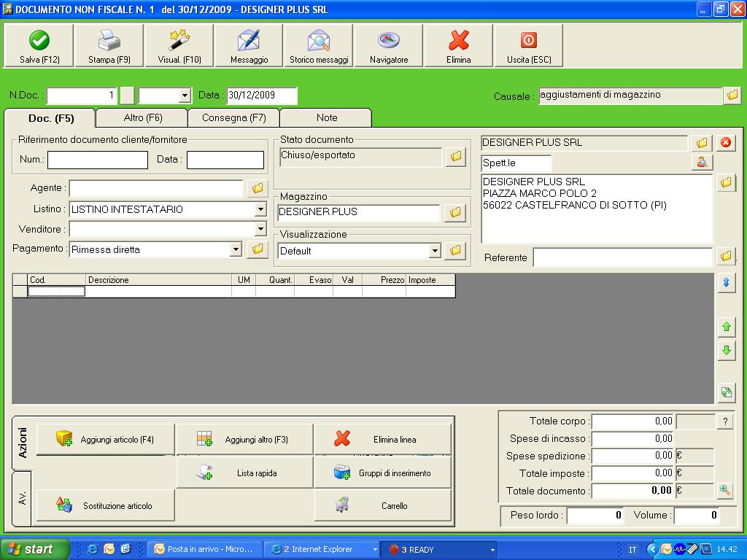
Task: Open Internet Explorer taskbar group
Action: coord(322,549)
